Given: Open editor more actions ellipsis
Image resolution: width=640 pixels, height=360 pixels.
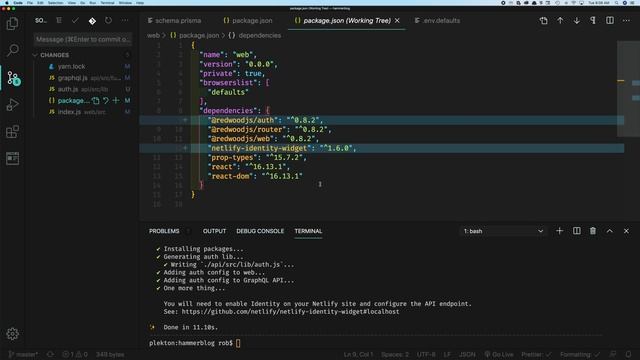Looking at the screenshot, I should 626,20.
